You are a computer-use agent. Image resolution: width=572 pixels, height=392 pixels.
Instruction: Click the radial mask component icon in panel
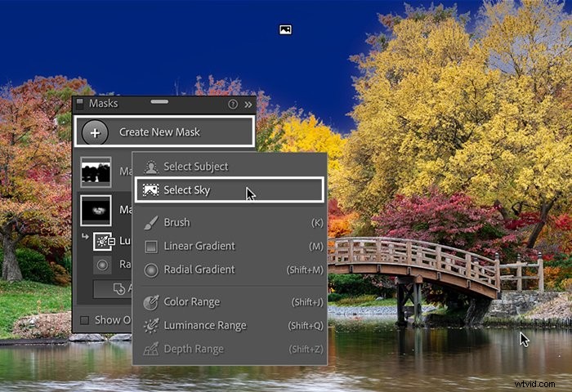click(x=102, y=265)
